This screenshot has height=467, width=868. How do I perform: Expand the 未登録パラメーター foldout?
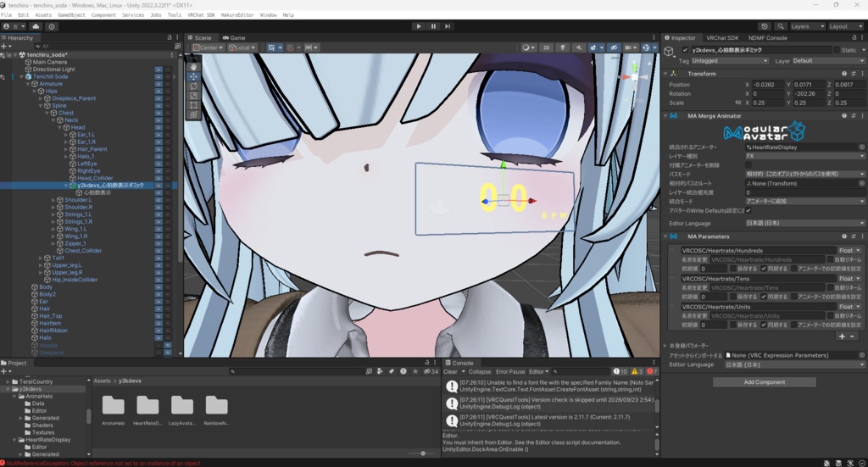[x=665, y=346]
